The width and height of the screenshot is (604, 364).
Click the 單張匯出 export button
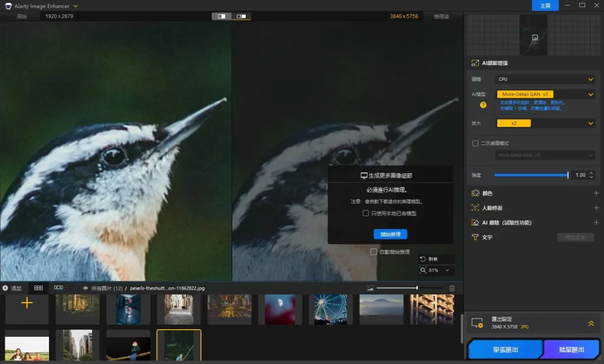(505, 350)
